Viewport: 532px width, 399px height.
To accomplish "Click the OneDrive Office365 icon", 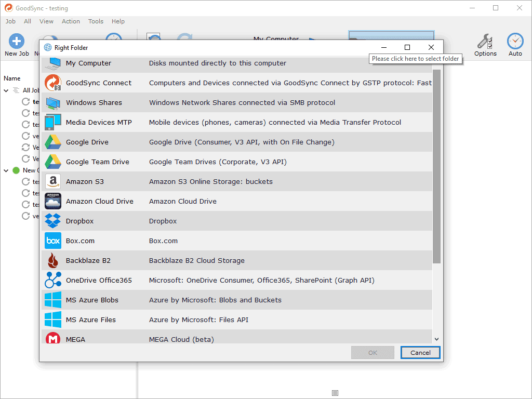I will click(53, 280).
